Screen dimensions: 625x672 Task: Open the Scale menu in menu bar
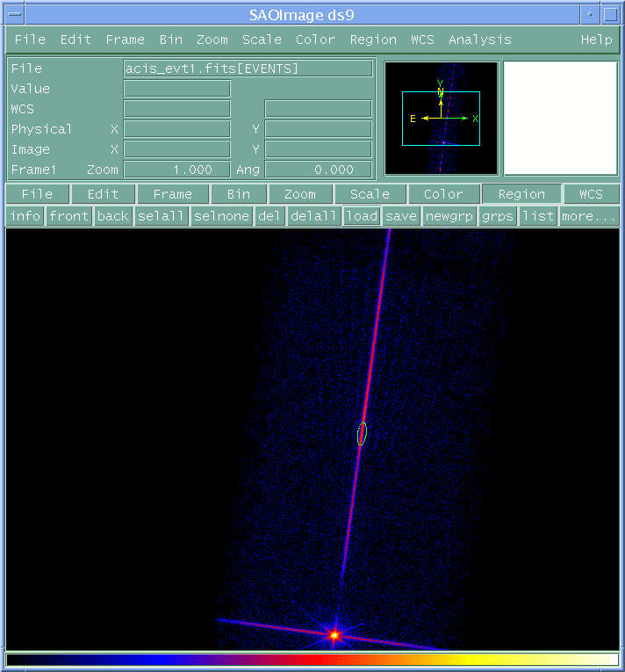(262, 40)
